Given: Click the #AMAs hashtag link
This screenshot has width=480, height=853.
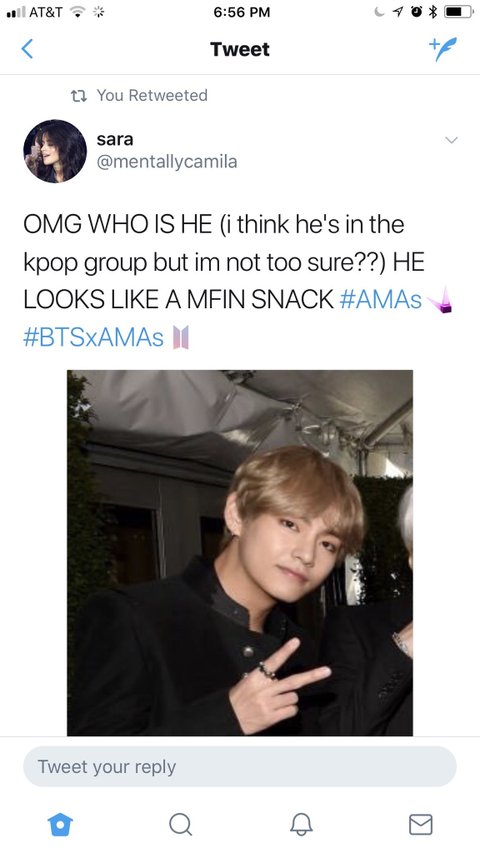Looking at the screenshot, I should [380, 300].
